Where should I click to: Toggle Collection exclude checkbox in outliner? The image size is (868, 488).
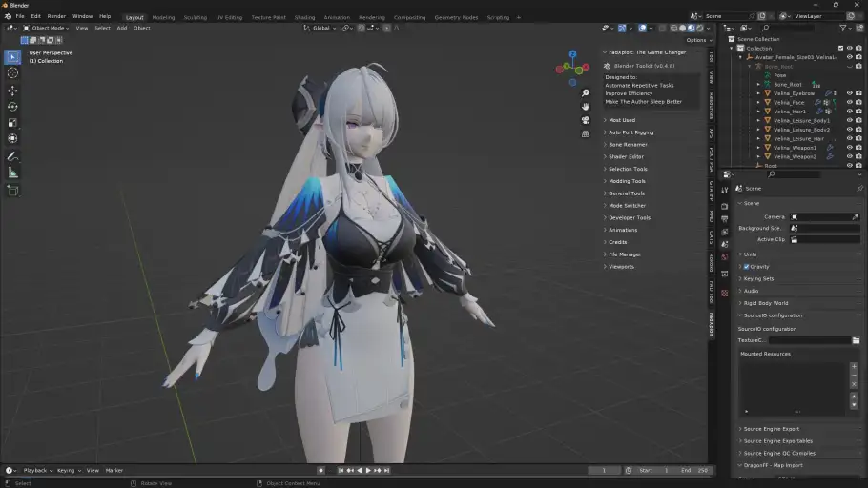pos(841,49)
